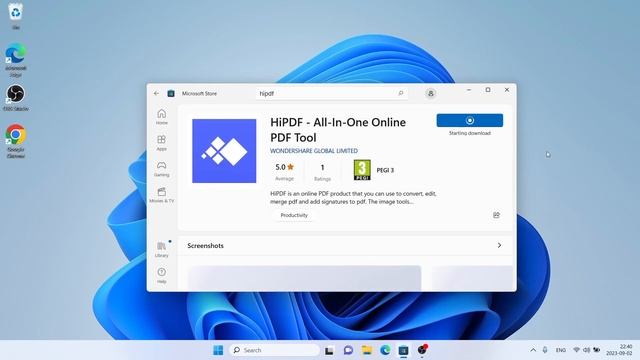This screenshot has width=640, height=360.
Task: Open File Explorer from the taskbar
Action: [367, 350]
